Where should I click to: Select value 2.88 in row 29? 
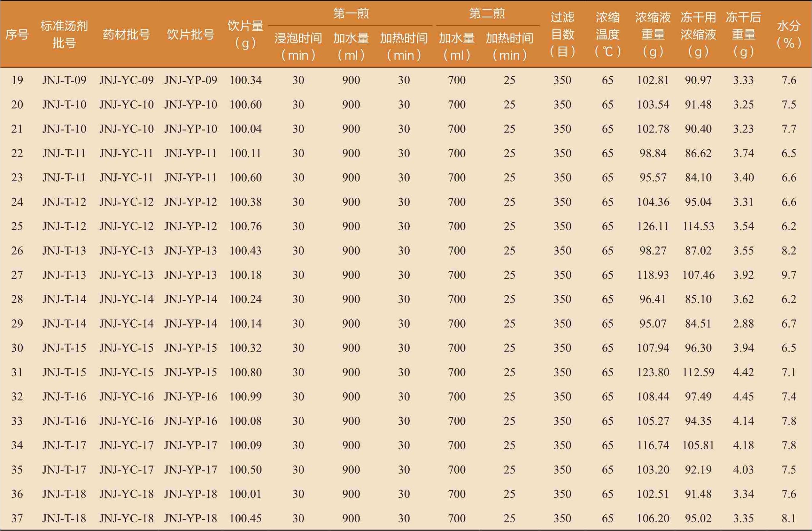(743, 323)
